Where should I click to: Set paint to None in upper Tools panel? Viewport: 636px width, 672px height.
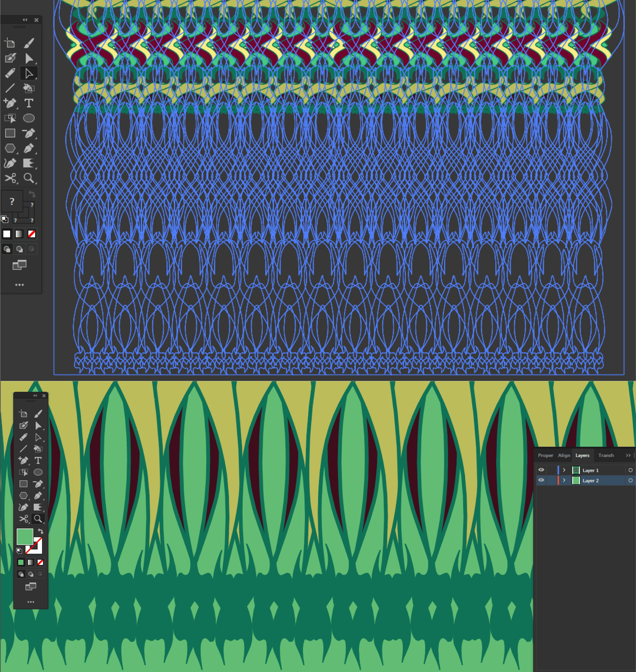(32, 234)
